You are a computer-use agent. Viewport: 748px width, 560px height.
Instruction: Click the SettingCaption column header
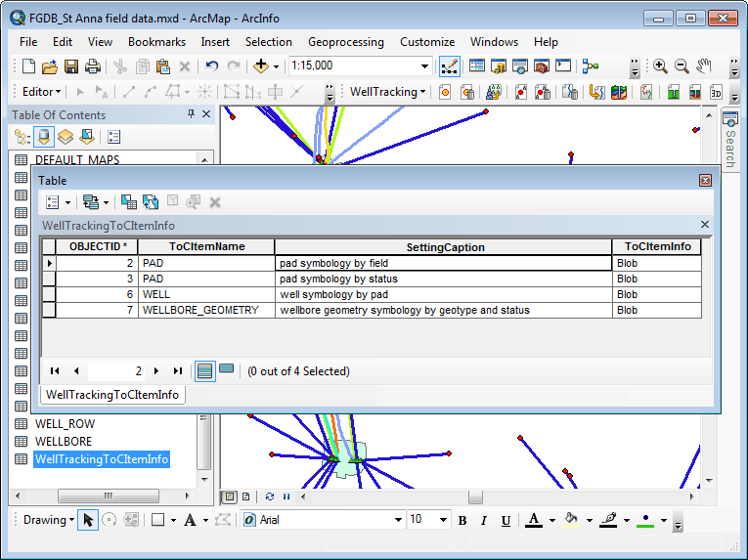click(x=444, y=247)
